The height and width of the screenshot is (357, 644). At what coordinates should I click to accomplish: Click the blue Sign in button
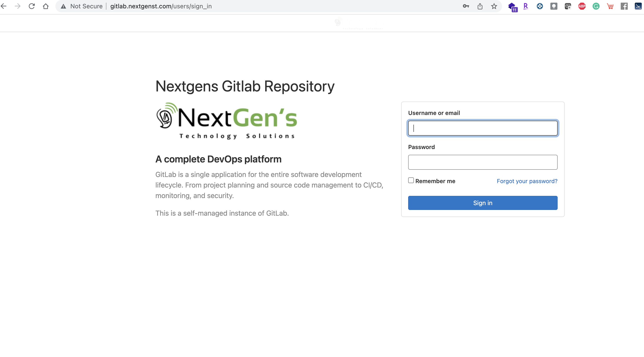[483, 203]
